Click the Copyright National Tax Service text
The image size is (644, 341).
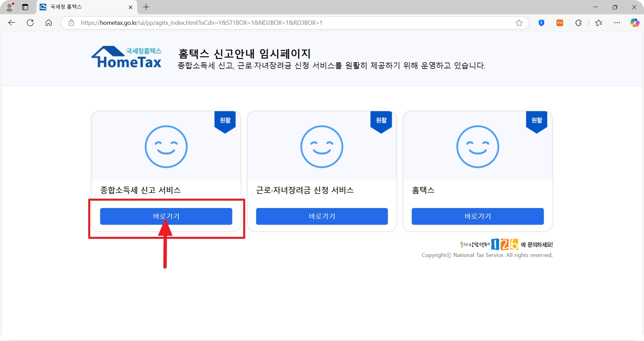click(x=487, y=255)
